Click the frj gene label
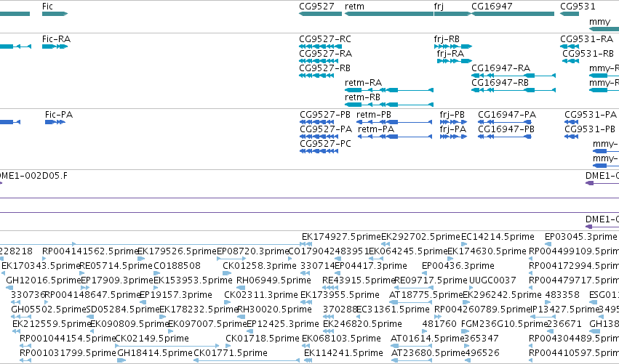Screen dimensions: 619x364 [x=439, y=7]
